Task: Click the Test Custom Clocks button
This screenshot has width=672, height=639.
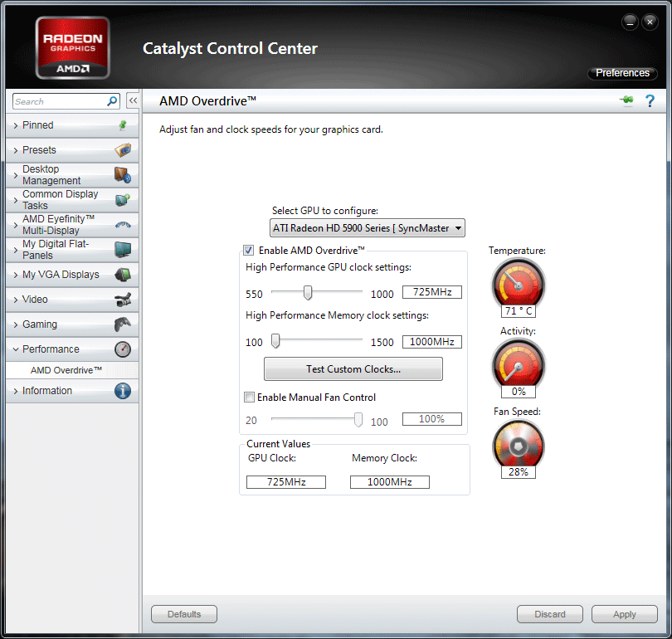Action: (x=353, y=369)
